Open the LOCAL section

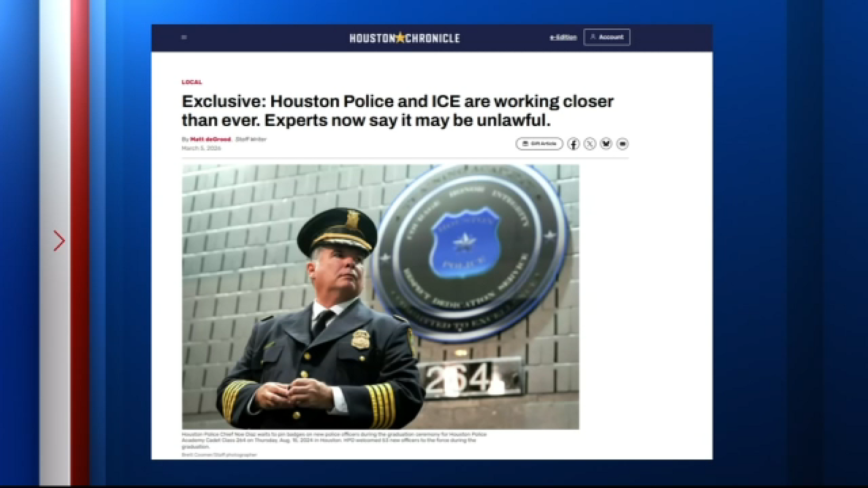191,82
